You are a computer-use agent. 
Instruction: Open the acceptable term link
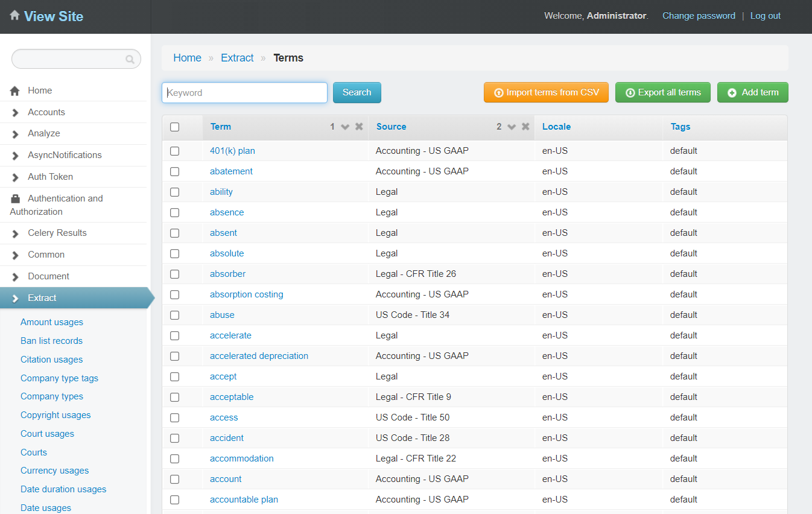pos(232,397)
